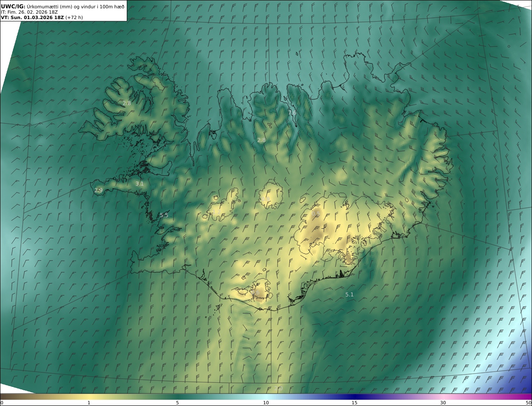Viewport: 532px width, 406px height.
Task: Click the '7.6' precipitation value on the map
Action: point(292,113)
